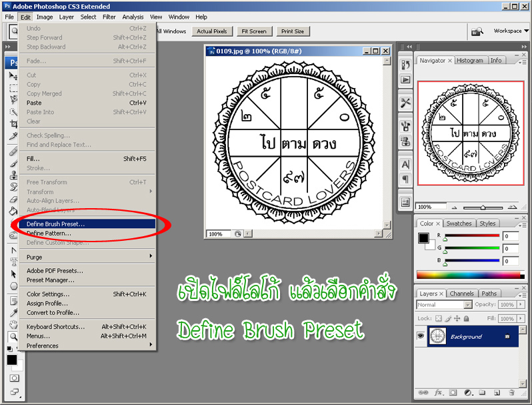Open the Brushes panel icon

coord(405,126)
